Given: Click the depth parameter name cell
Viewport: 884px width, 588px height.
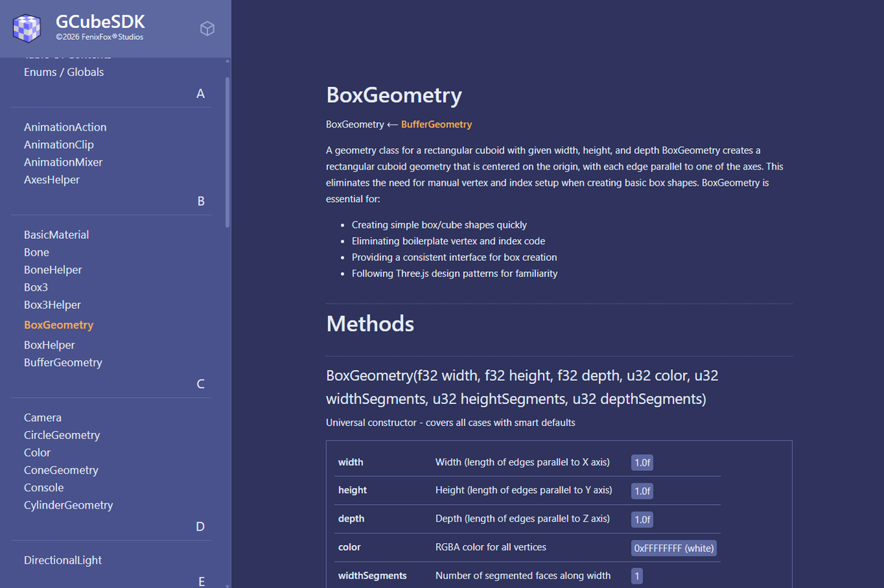Looking at the screenshot, I should (x=351, y=519).
